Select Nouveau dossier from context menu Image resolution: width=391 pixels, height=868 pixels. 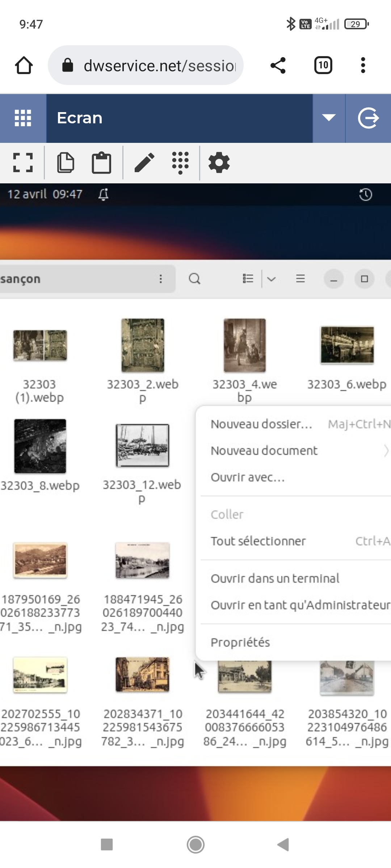[x=261, y=424]
